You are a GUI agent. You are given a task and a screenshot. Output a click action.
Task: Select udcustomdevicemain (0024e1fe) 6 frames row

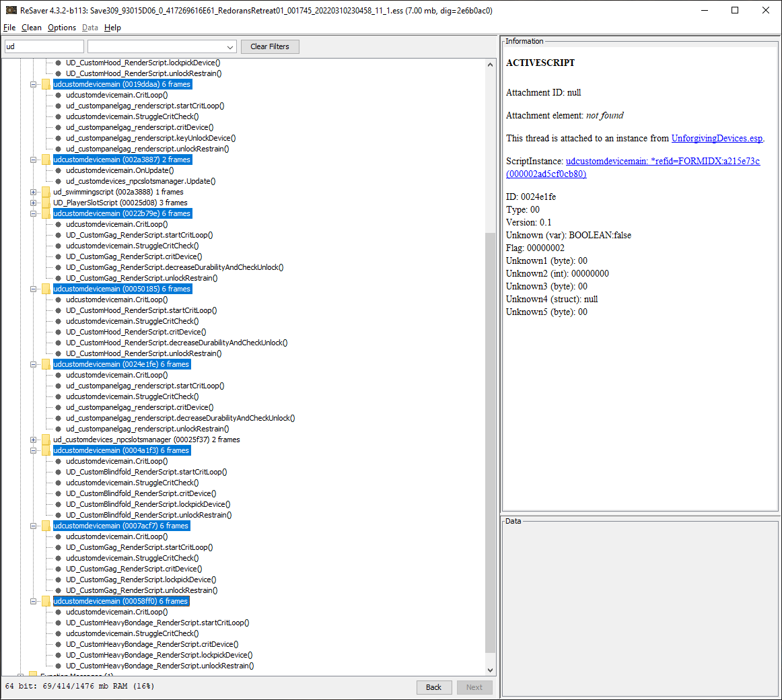pyautogui.click(x=121, y=364)
